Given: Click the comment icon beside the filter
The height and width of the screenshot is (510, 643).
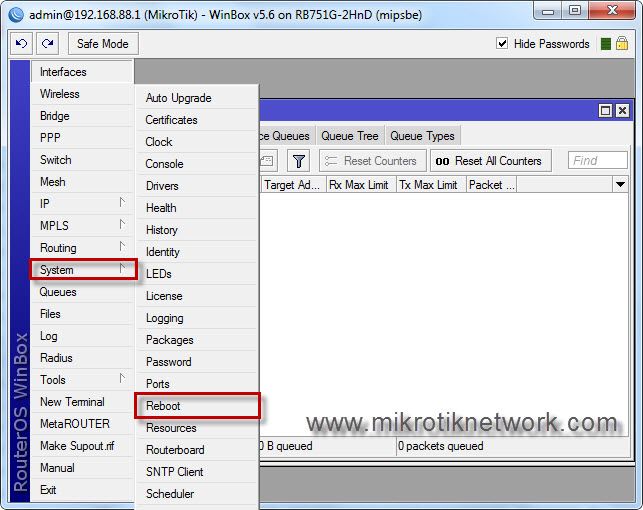Looking at the screenshot, I should coord(268,161).
